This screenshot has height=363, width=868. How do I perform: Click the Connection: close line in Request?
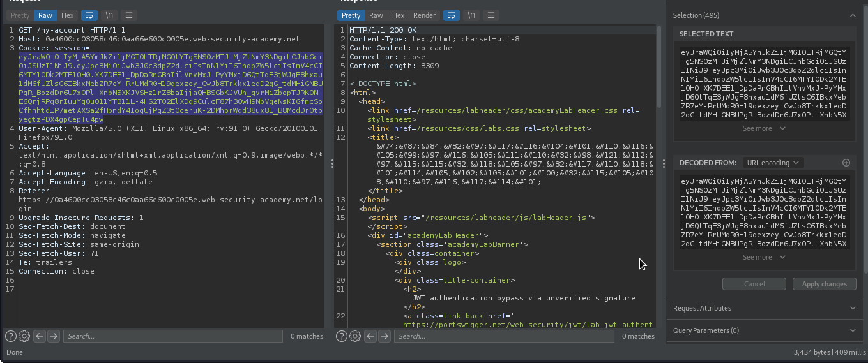pos(56,271)
